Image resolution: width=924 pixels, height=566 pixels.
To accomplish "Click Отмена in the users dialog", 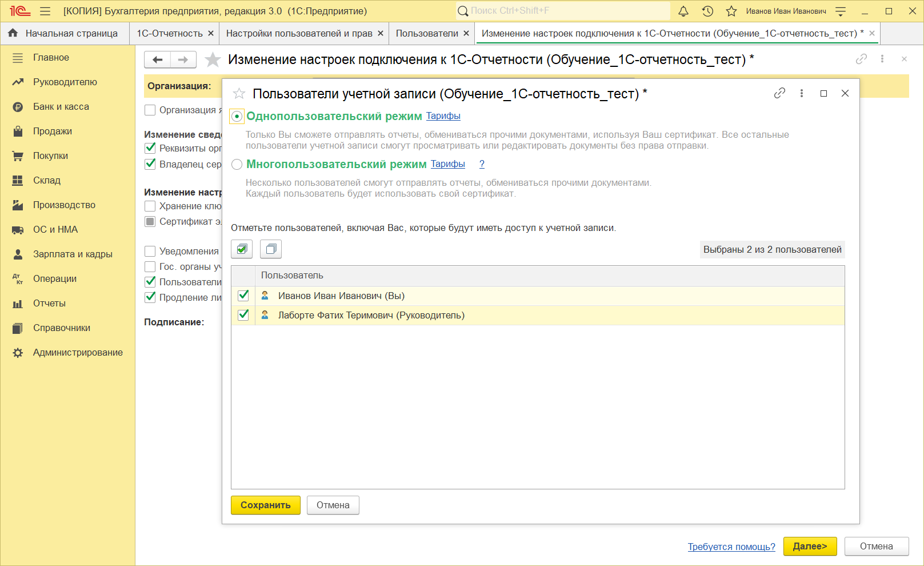I will pyautogui.click(x=333, y=505).
